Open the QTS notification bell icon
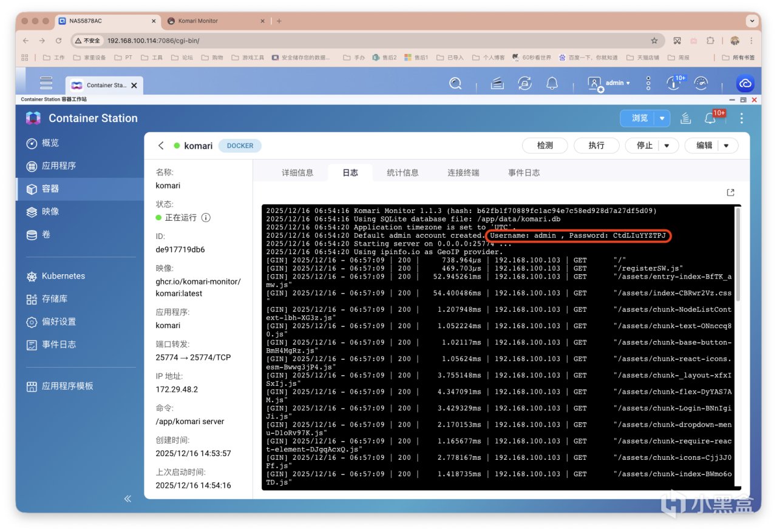 coord(552,83)
